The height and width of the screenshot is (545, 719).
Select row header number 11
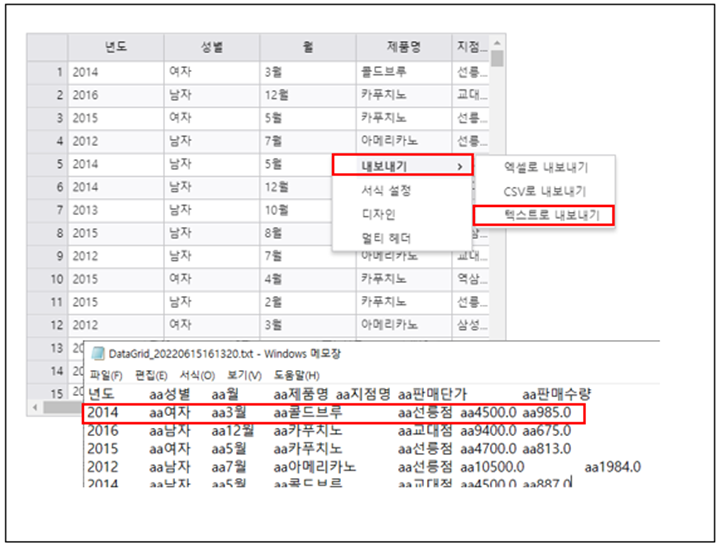pos(48,302)
